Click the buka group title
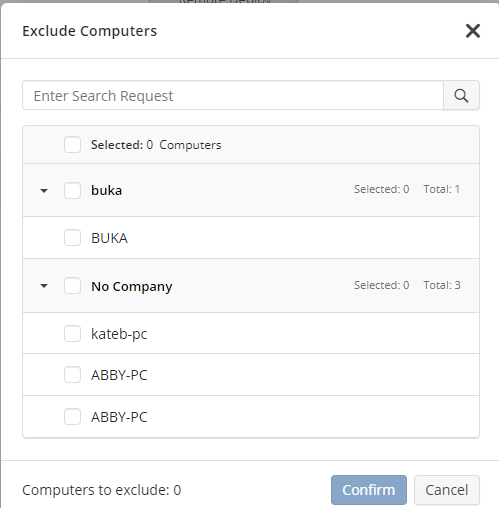This screenshot has height=508, width=499. [107, 191]
